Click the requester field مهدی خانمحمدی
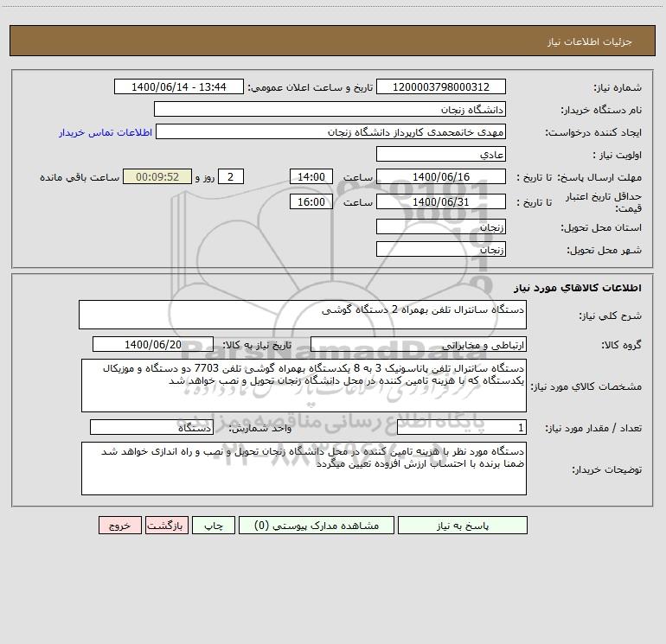The image size is (666, 644). pyautogui.click(x=330, y=131)
